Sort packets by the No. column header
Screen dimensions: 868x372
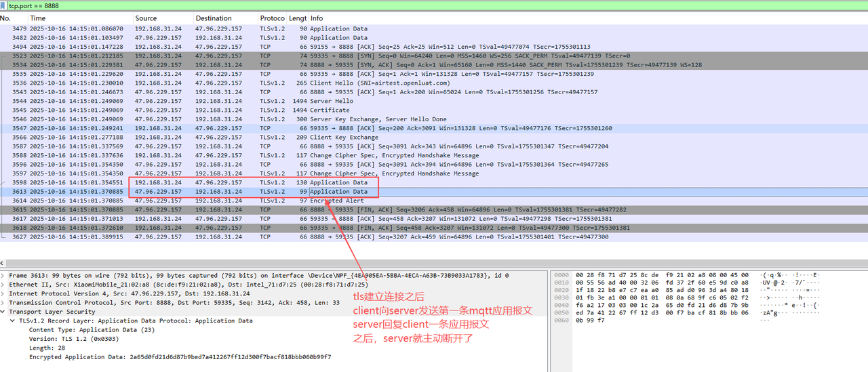(x=6, y=18)
